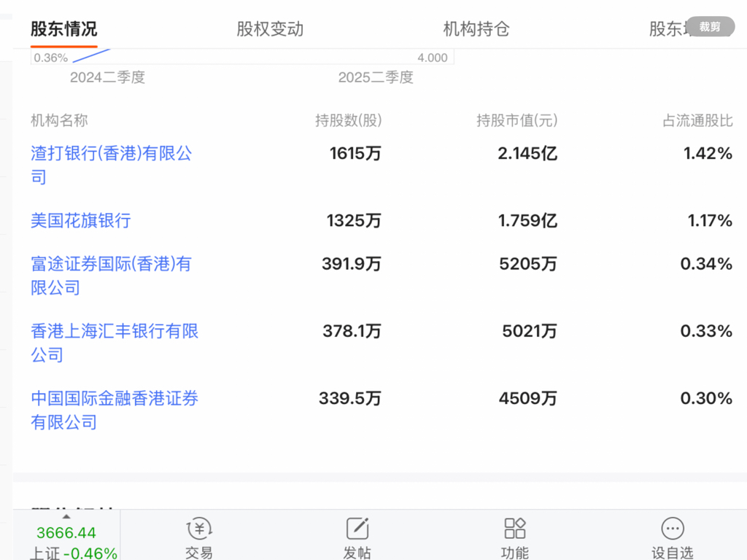Click the 0.36% chart axis value
747x560 pixels.
tap(51, 58)
